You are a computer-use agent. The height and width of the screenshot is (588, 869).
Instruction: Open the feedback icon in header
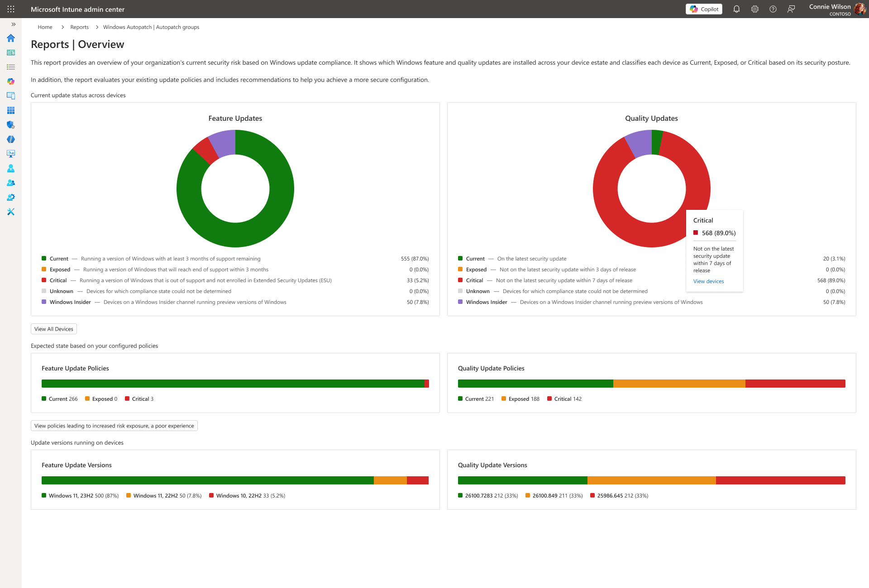(791, 9)
